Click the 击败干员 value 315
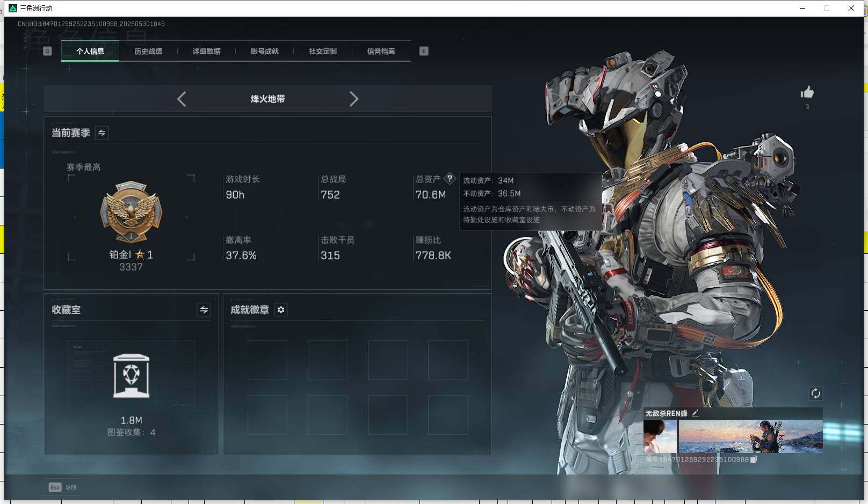Screen dimensions: 868x504 pos(330,255)
